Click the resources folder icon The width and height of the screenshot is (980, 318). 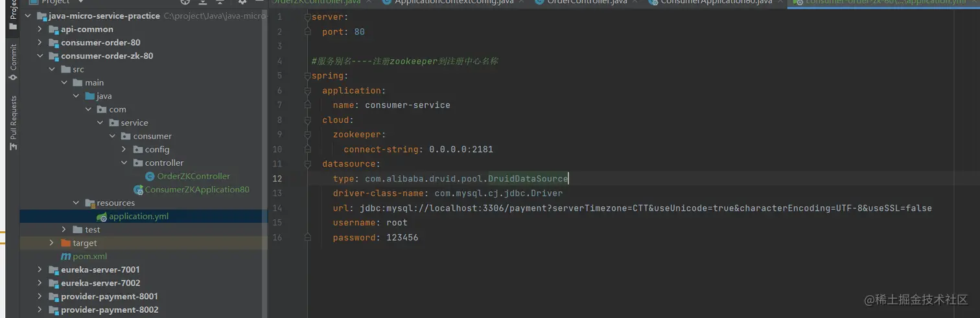click(x=89, y=203)
